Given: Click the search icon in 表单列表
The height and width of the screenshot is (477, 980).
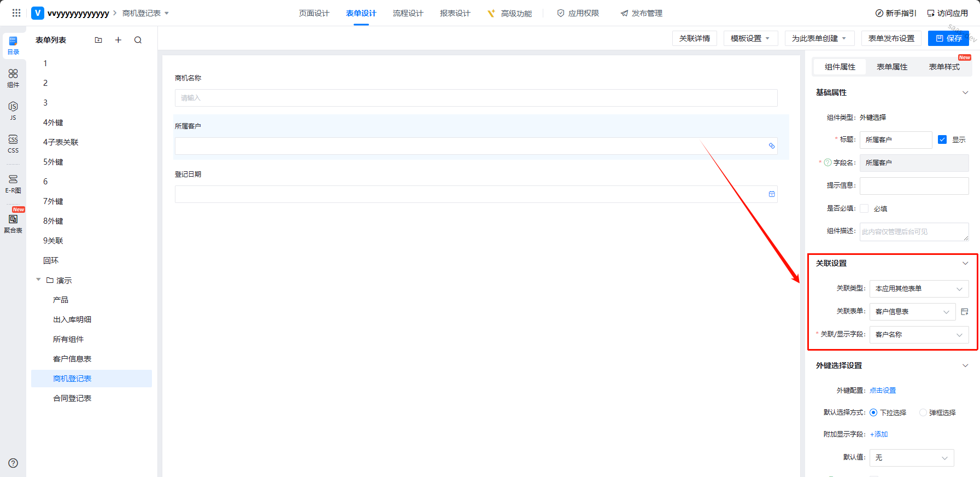Looking at the screenshot, I should coord(138,40).
